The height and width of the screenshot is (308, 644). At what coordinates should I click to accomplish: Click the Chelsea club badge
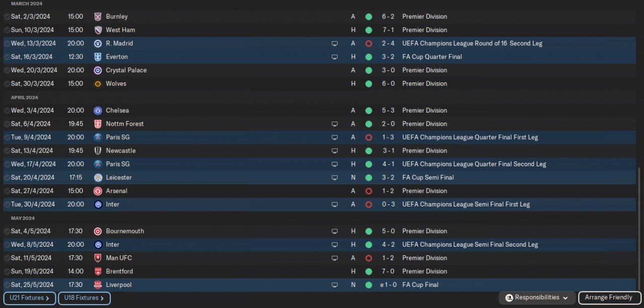tap(98, 111)
